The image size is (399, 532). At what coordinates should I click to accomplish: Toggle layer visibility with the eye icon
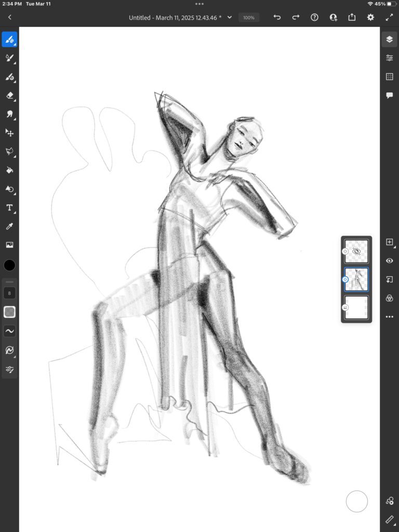389,261
